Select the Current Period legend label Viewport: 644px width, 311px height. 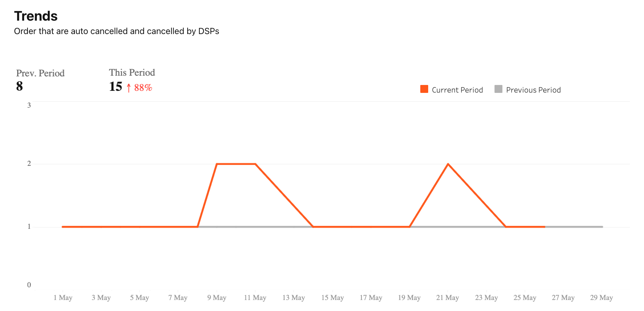point(457,90)
